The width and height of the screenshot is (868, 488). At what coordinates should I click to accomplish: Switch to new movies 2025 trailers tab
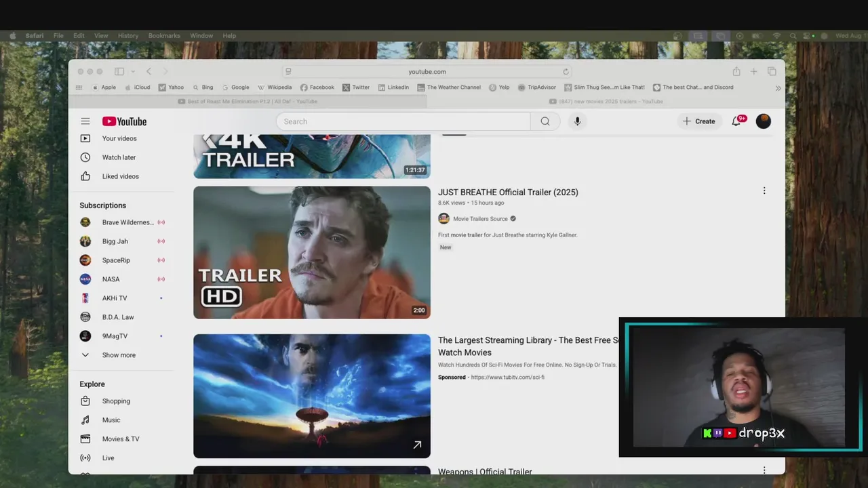(x=606, y=102)
